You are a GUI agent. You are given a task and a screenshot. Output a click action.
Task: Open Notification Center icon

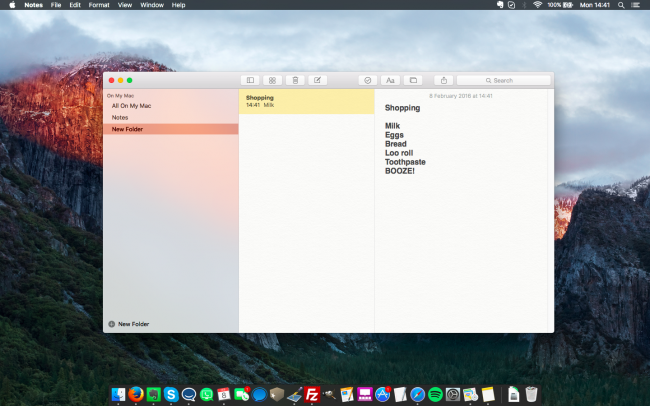tap(635, 5)
